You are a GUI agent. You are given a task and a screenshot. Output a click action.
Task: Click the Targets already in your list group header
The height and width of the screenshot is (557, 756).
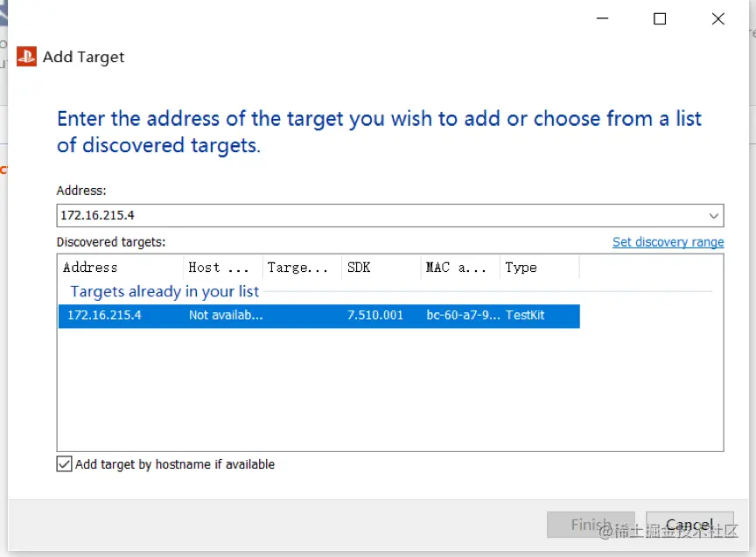tap(164, 291)
